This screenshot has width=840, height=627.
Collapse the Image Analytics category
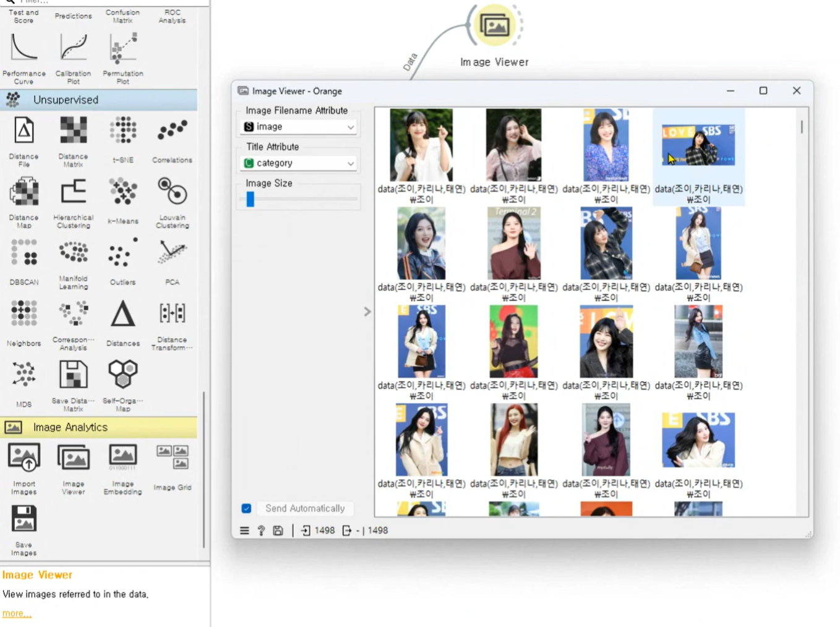tap(99, 427)
